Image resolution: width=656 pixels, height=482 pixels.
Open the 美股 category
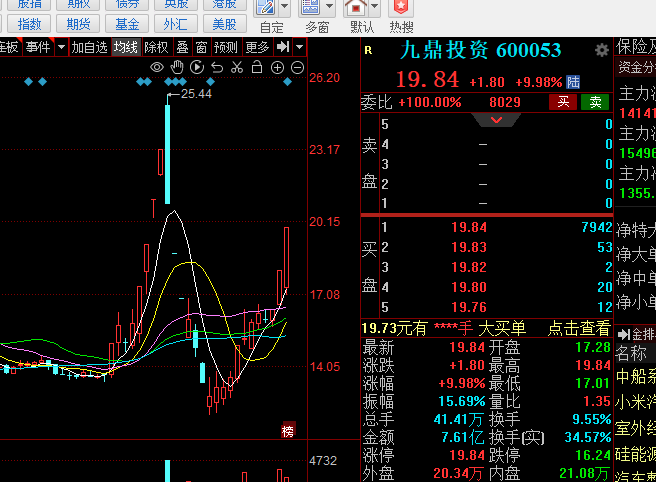click(x=225, y=24)
